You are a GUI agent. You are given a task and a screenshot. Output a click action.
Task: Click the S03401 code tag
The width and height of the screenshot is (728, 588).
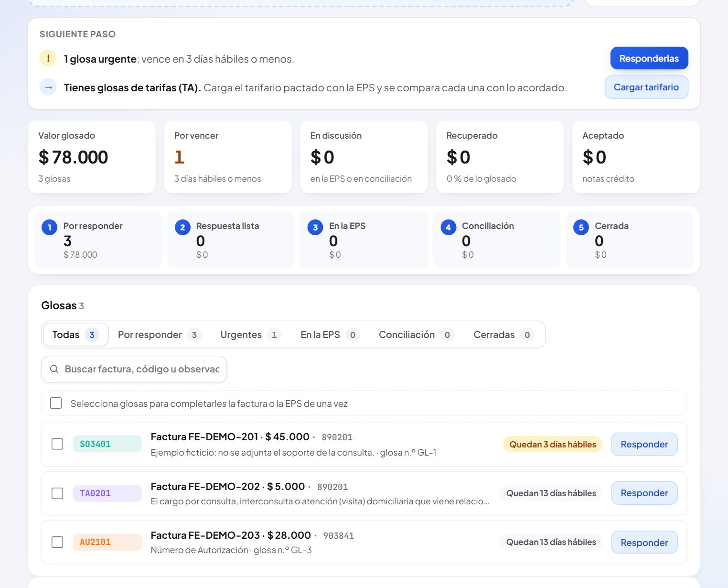[107, 444]
